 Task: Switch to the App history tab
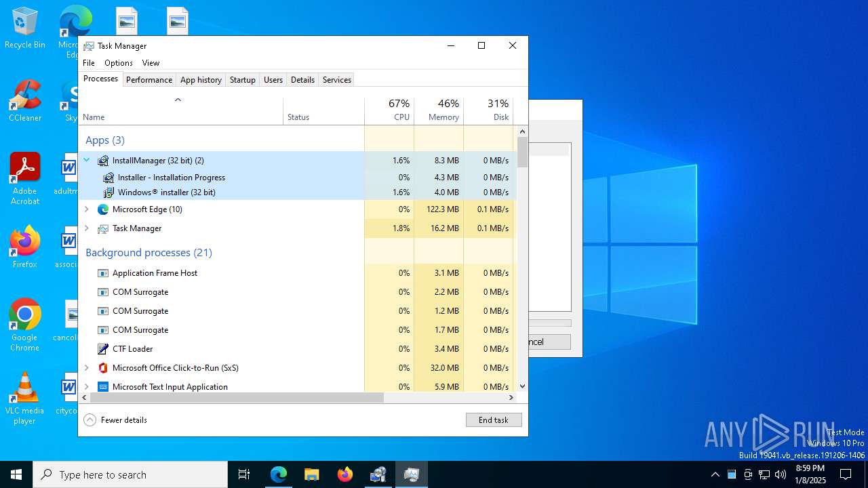[x=201, y=80]
